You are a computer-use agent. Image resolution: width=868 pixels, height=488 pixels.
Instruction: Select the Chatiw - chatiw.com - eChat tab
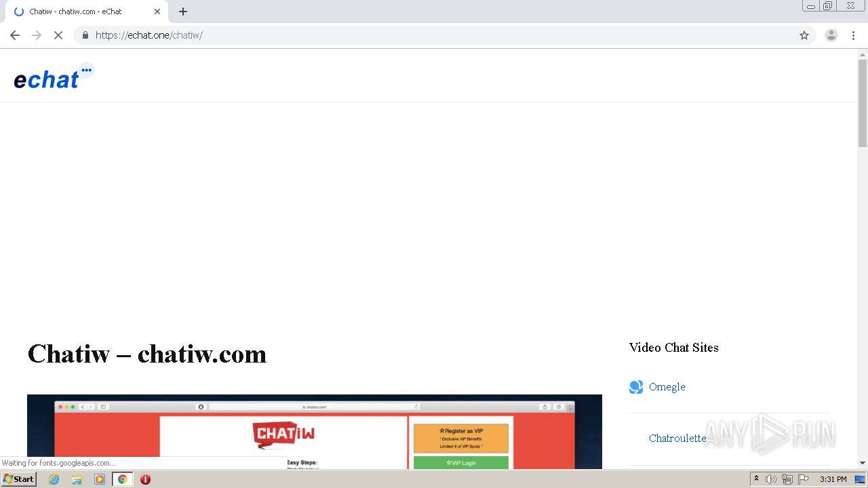pyautogui.click(x=87, y=12)
